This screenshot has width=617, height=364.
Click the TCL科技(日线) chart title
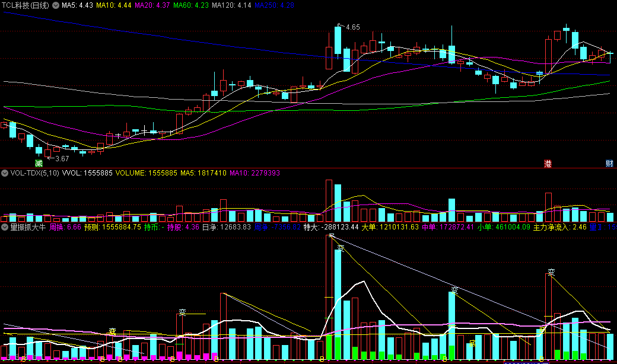pos(26,5)
